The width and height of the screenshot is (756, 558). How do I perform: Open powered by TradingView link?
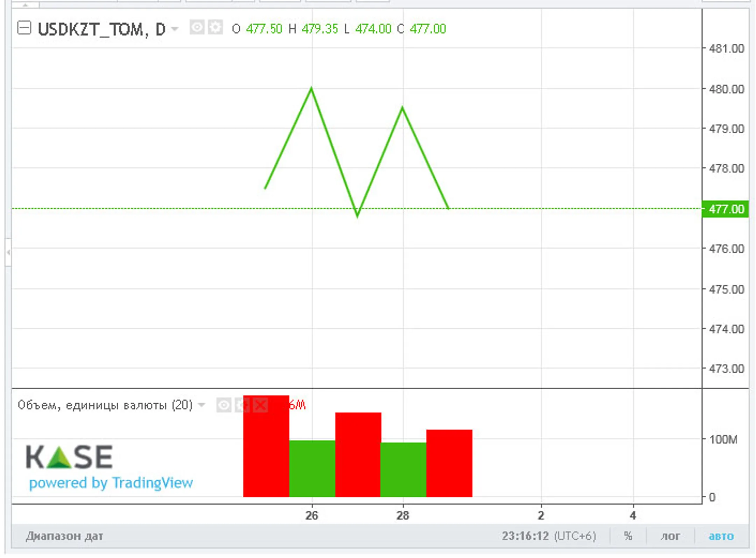tap(111, 483)
